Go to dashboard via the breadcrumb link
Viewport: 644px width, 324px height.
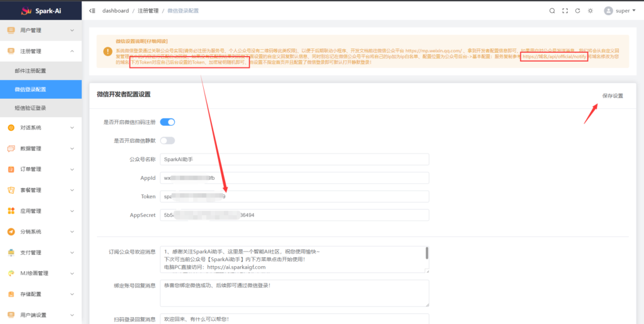pyautogui.click(x=115, y=11)
